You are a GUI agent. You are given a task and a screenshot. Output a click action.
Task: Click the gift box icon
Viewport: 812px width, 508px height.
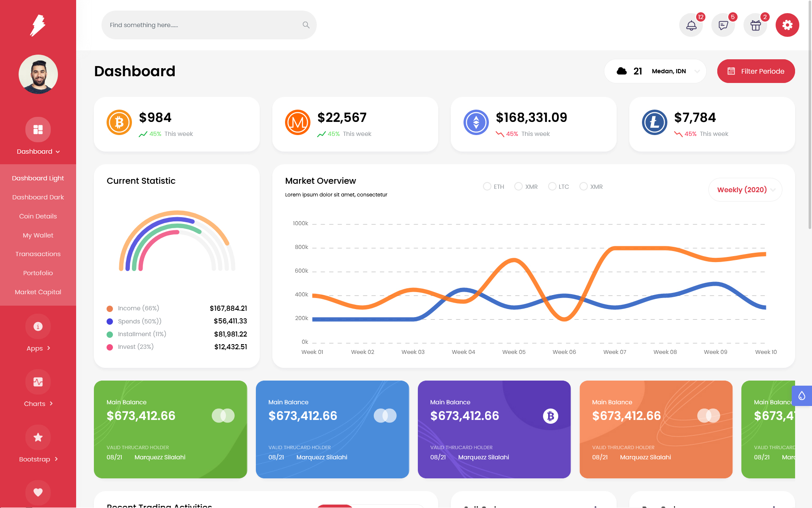[x=755, y=25]
